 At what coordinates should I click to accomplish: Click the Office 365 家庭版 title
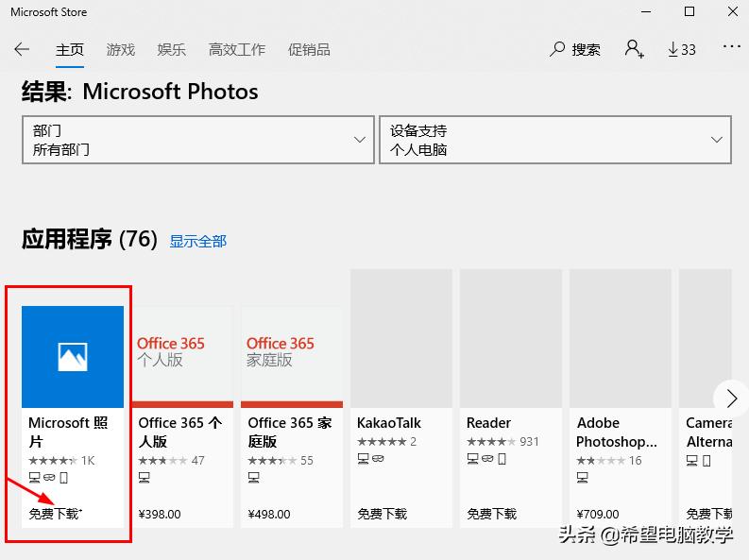[x=289, y=433]
